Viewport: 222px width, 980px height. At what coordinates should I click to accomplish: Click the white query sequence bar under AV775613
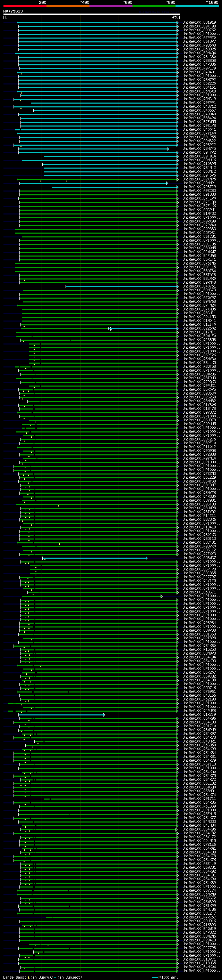click(91, 15)
